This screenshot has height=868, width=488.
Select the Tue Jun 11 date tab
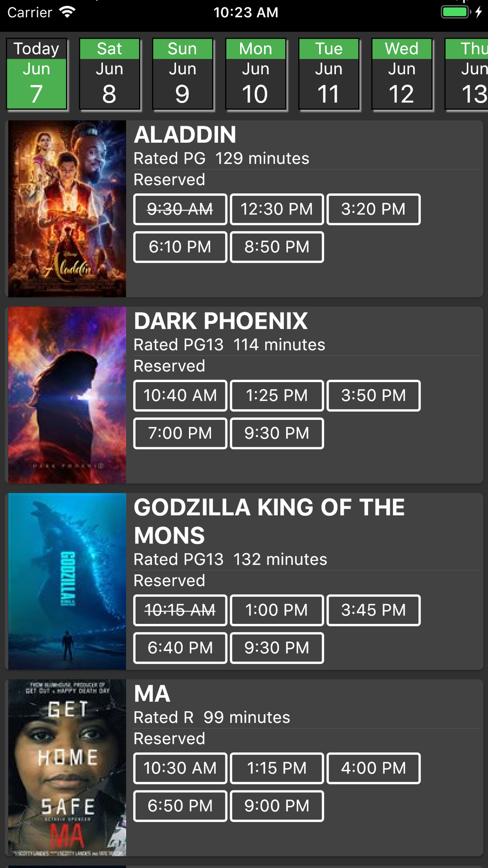click(x=329, y=74)
